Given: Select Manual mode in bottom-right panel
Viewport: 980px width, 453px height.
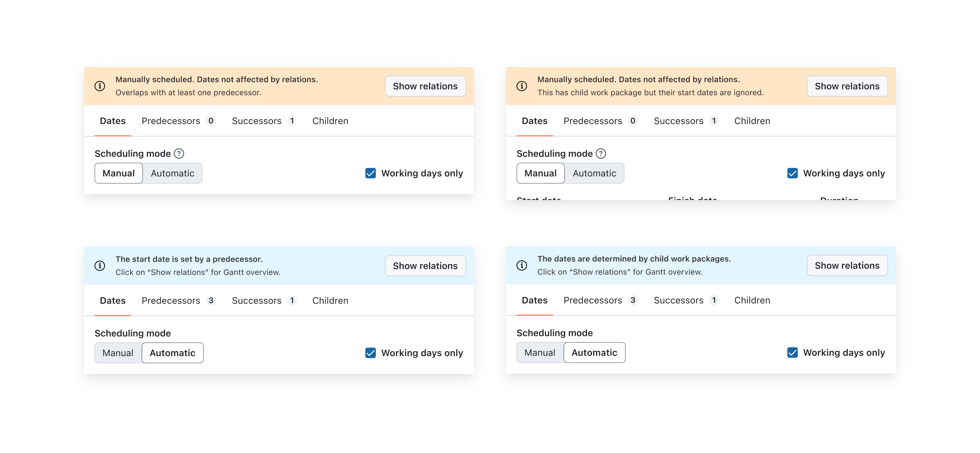Looking at the screenshot, I should (539, 353).
